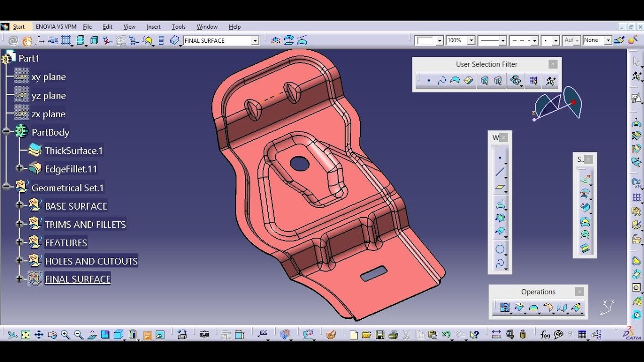Click the Save diskette icon
This screenshot has height=362, width=644.
(x=380, y=334)
